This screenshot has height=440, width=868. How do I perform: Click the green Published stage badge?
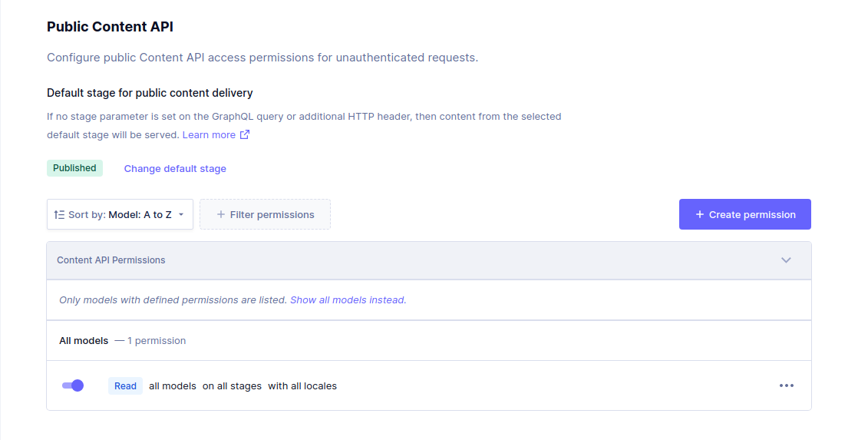74,168
